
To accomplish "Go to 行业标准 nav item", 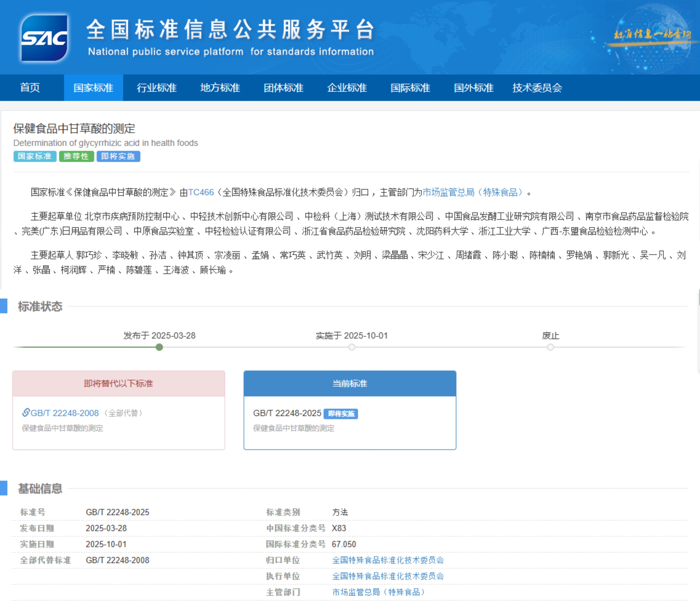I will pyautogui.click(x=157, y=88).
